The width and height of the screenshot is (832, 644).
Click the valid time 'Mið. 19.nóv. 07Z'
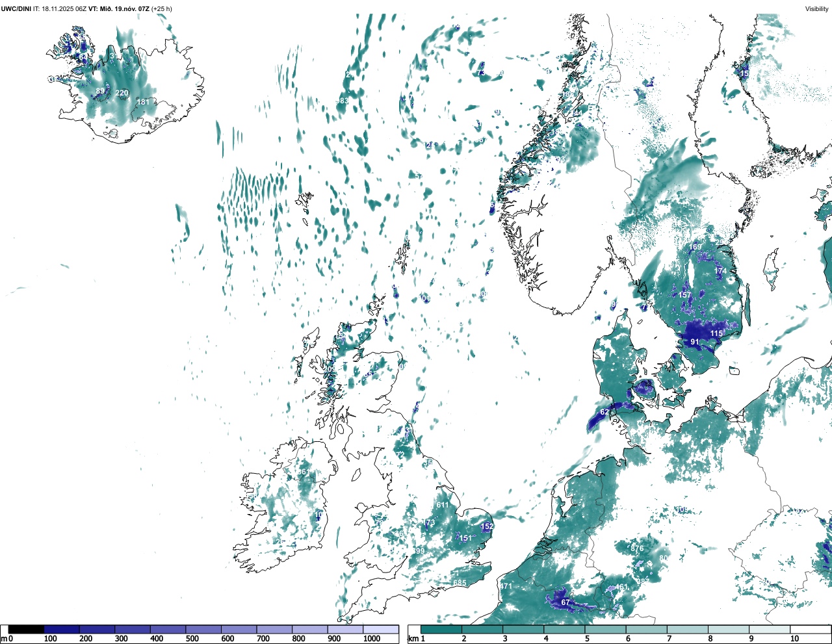[125, 8]
